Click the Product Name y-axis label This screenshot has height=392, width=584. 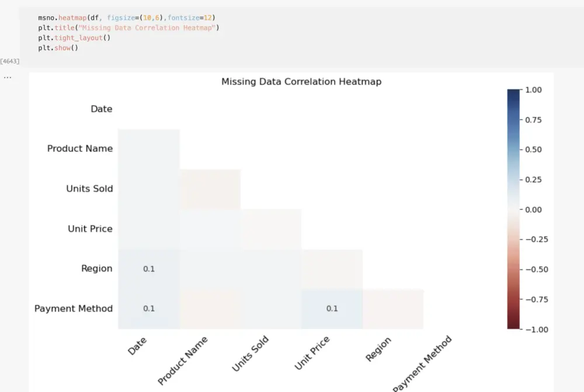pyautogui.click(x=79, y=149)
